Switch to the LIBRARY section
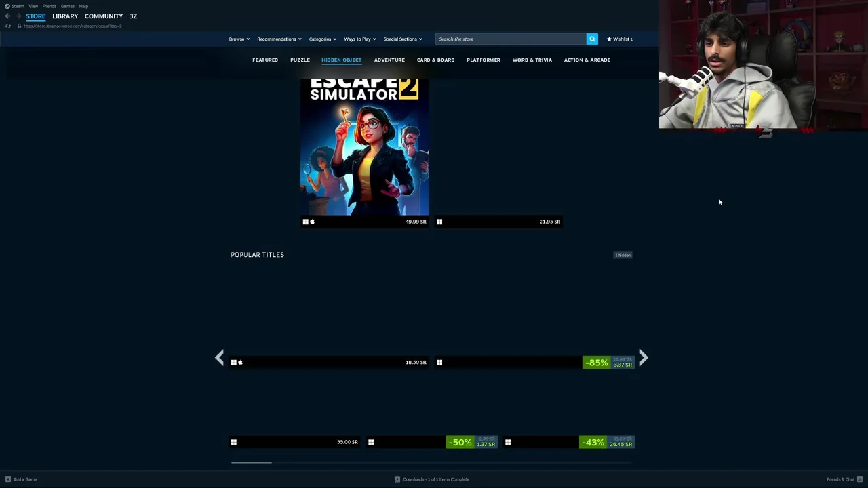Screen dimensions: 868x488 pos(65,16)
